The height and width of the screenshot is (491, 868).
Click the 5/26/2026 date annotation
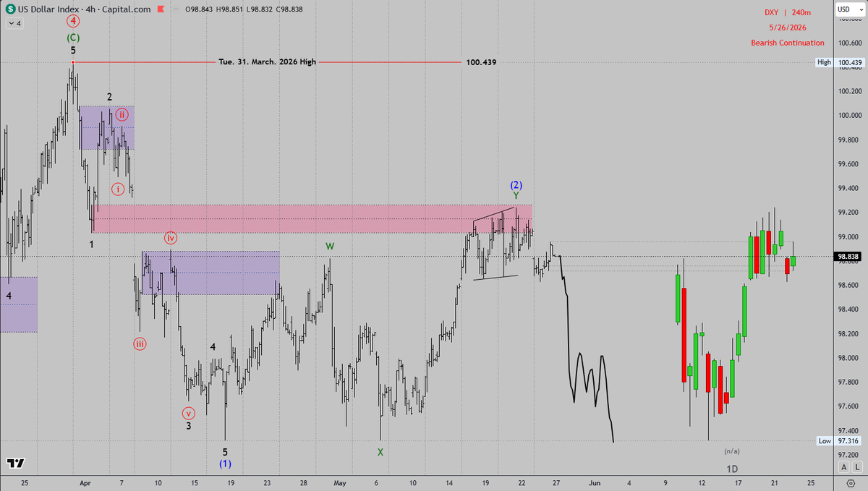[788, 28]
